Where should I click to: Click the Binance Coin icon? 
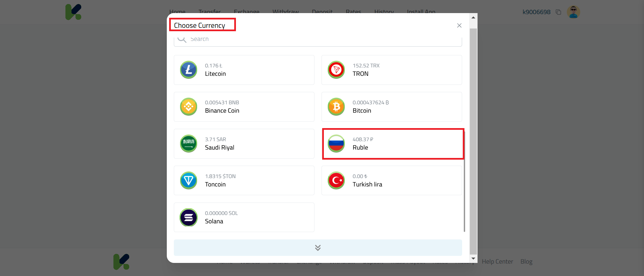[x=189, y=107]
